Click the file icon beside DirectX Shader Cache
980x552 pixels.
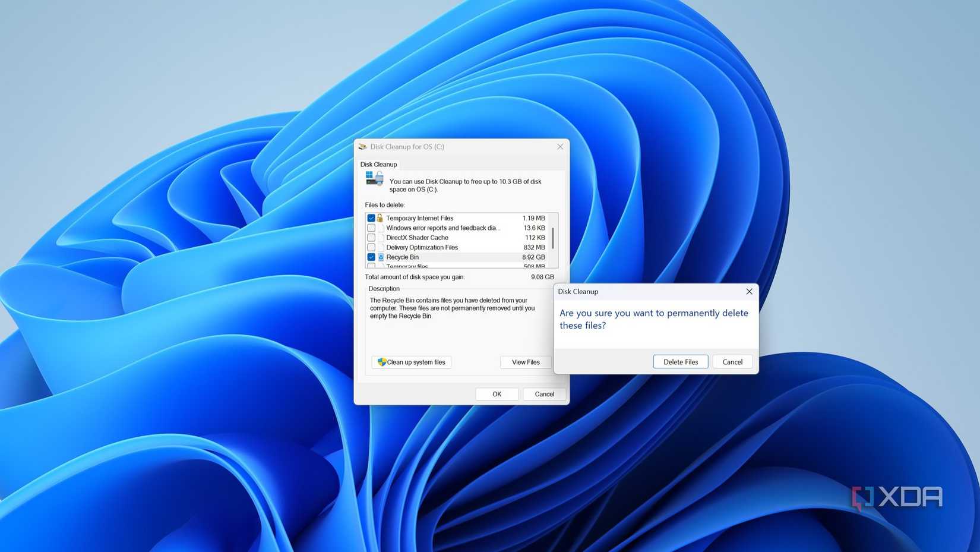[x=379, y=237]
